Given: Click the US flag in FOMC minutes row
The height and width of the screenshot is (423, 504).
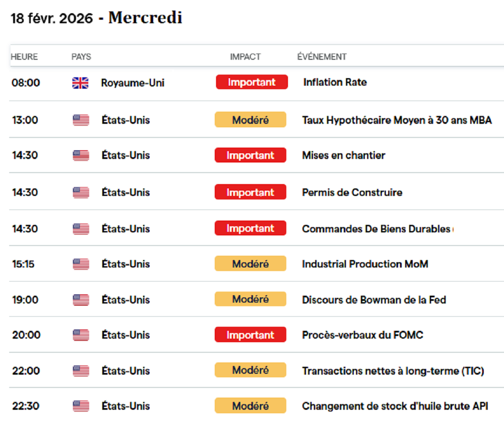Looking at the screenshot, I should [x=81, y=335].
